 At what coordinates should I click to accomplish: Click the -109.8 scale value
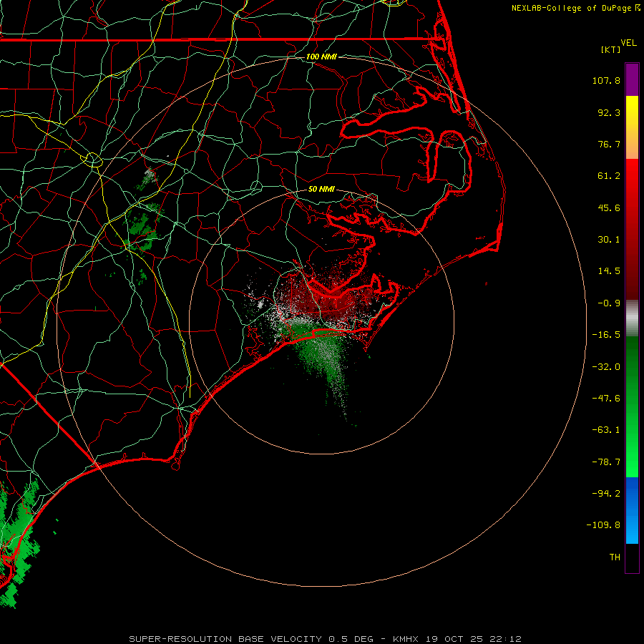[x=603, y=525]
